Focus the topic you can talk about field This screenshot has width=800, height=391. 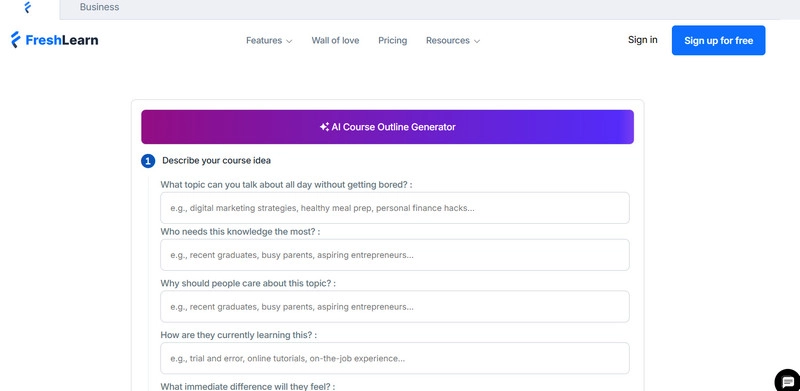tap(395, 208)
